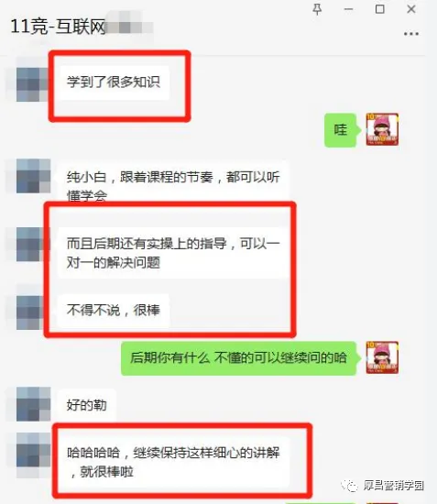Click the blurred avatar beside 学到了很多知识
Image resolution: width=437 pixels, height=504 pixels.
[33, 84]
